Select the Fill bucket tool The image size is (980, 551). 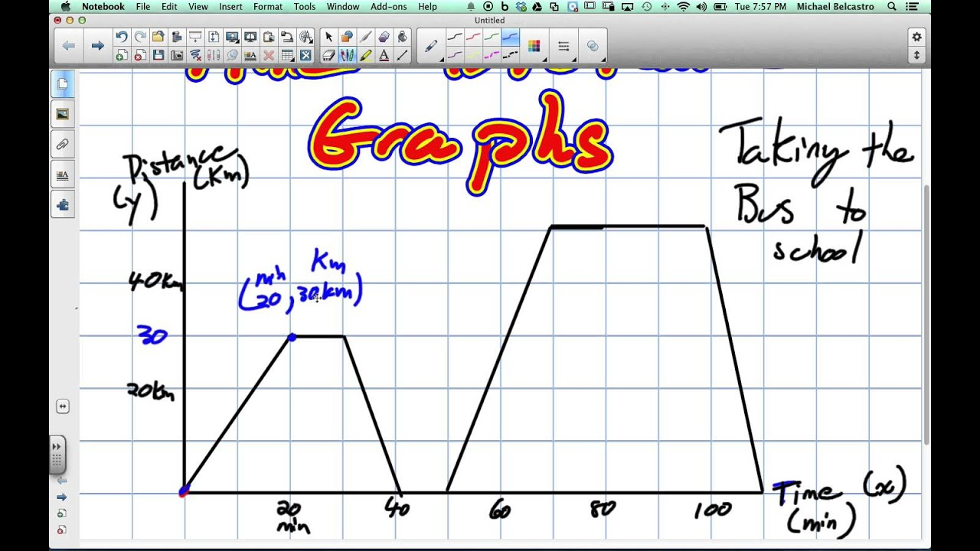pyautogui.click(x=403, y=37)
